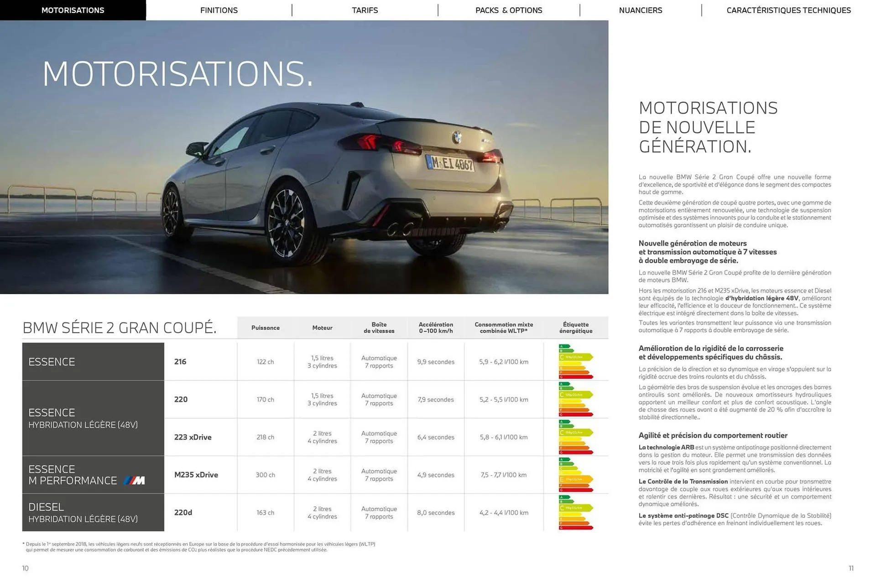
Task: Switch to the FINITIONS tab
Action: pos(219,10)
